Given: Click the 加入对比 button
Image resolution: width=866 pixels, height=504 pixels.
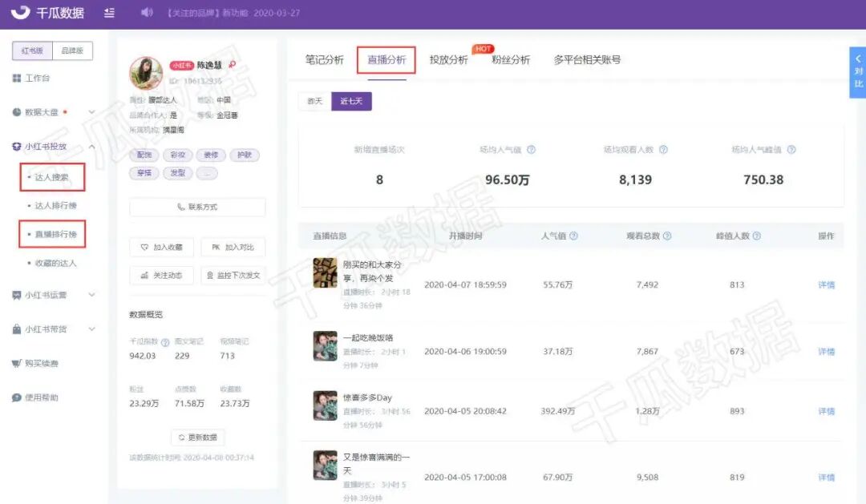Looking at the screenshot, I should coord(233,248).
